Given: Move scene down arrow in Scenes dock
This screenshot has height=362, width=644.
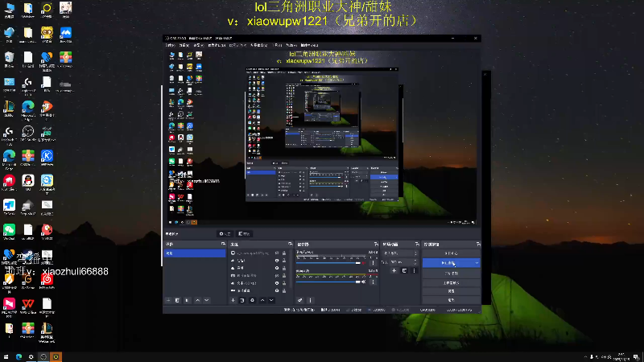Looking at the screenshot, I should (x=207, y=300).
